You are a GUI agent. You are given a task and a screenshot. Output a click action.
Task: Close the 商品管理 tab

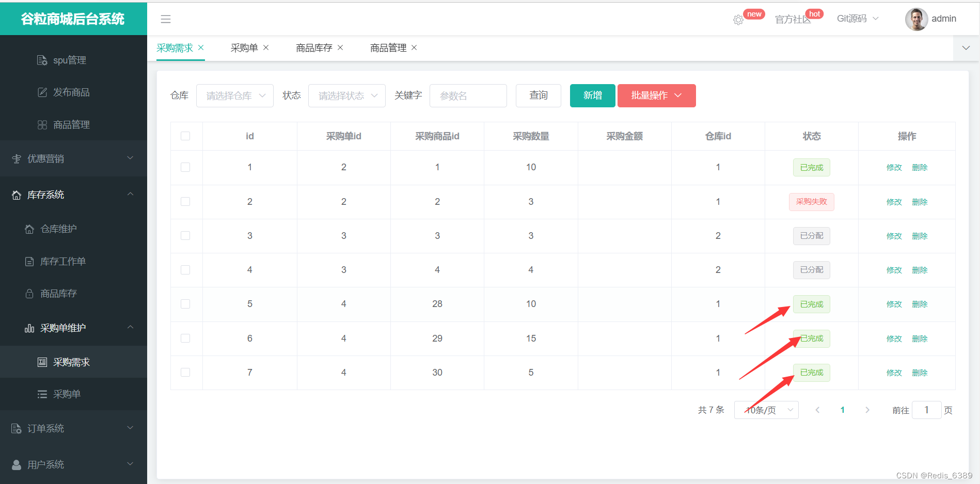pyautogui.click(x=414, y=47)
